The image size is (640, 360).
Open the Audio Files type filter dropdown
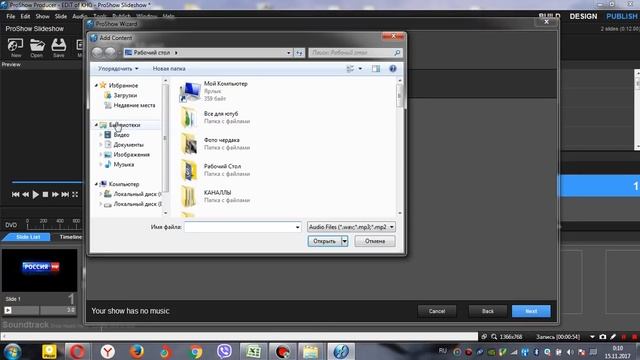click(391, 227)
